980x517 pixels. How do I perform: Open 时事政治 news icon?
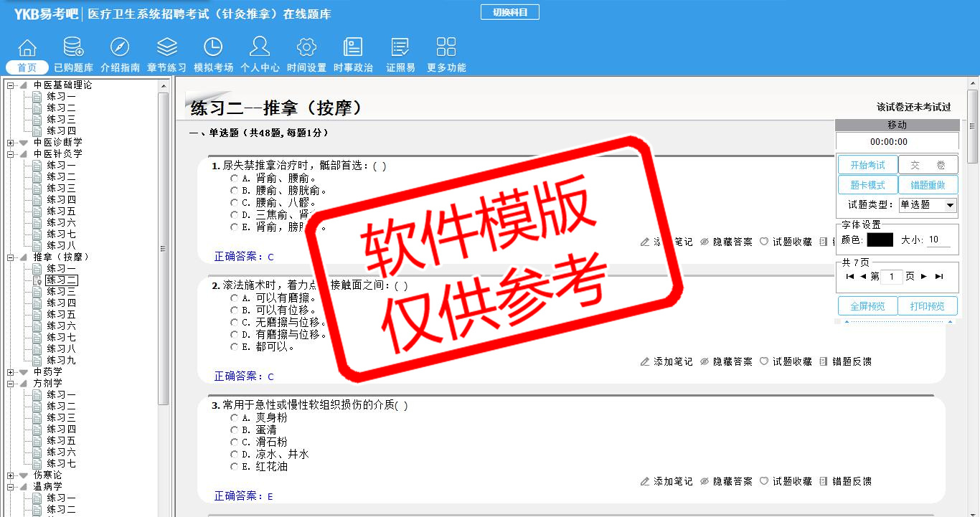pyautogui.click(x=353, y=48)
